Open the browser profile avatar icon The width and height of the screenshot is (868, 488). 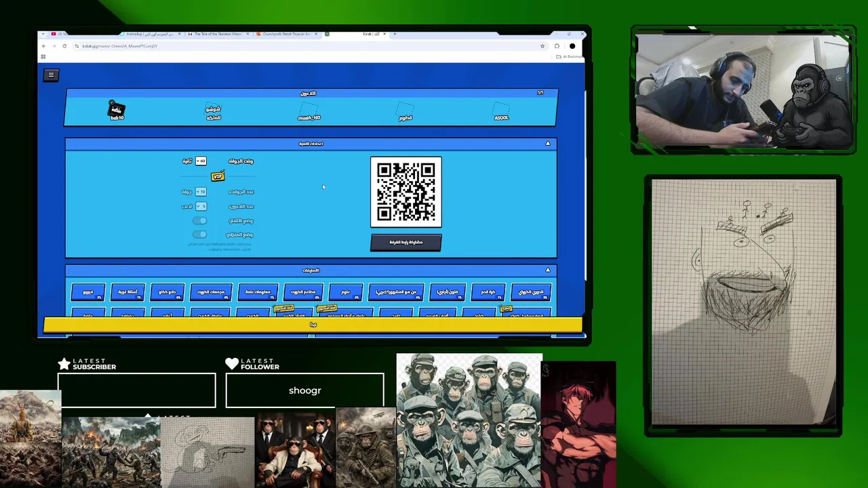[x=572, y=46]
